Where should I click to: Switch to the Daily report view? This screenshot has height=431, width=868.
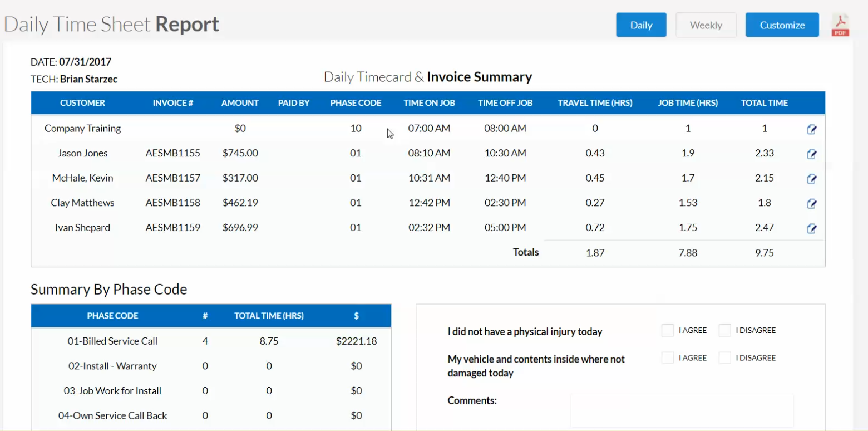point(640,25)
